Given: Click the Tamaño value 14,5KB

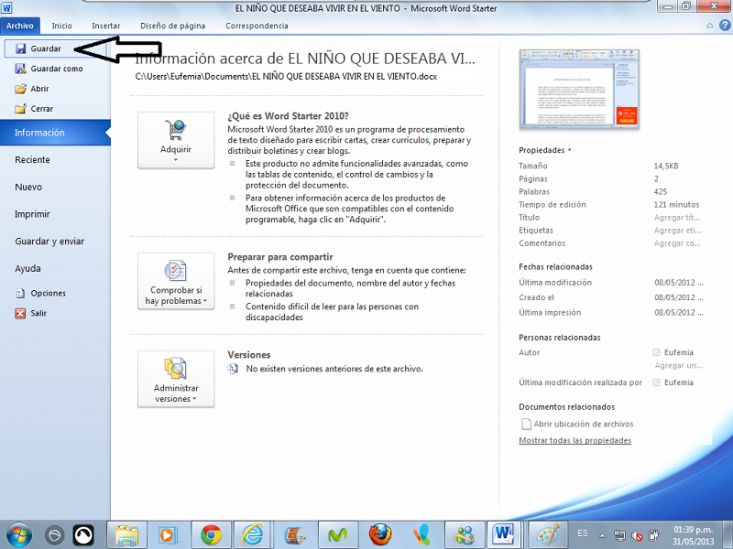Looking at the screenshot, I should click(x=666, y=166).
